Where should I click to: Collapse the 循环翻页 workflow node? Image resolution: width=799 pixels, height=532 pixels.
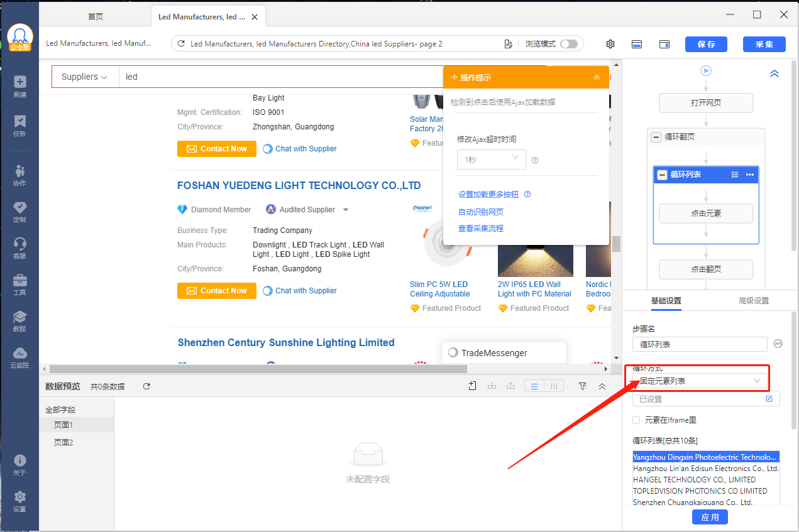point(656,137)
